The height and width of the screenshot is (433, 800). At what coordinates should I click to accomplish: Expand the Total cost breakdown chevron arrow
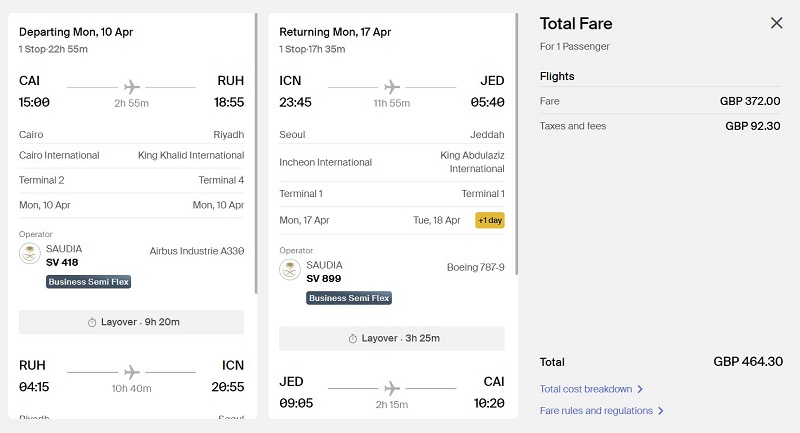[x=640, y=389]
